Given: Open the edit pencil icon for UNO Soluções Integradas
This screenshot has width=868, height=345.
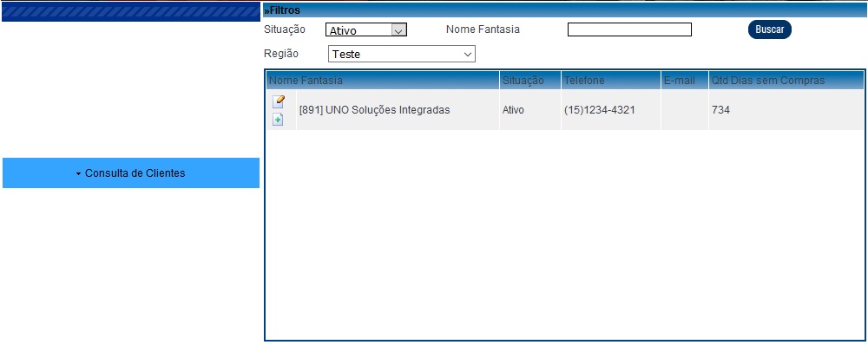Looking at the screenshot, I should pyautogui.click(x=279, y=101).
